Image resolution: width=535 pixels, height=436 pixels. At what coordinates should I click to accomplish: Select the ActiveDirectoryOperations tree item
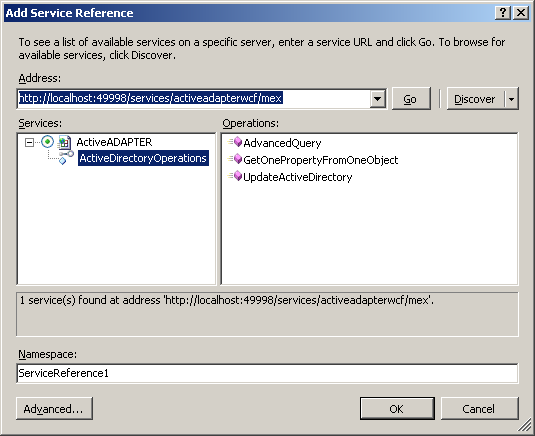143,158
